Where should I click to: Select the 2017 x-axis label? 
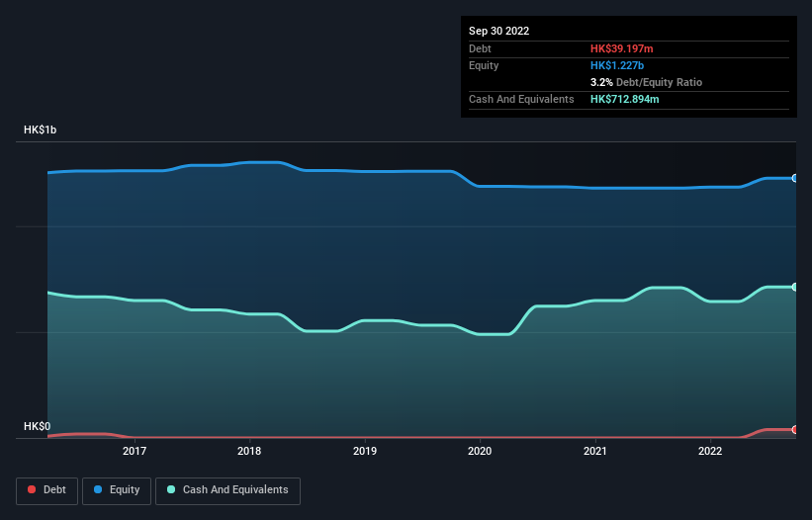[x=135, y=451]
